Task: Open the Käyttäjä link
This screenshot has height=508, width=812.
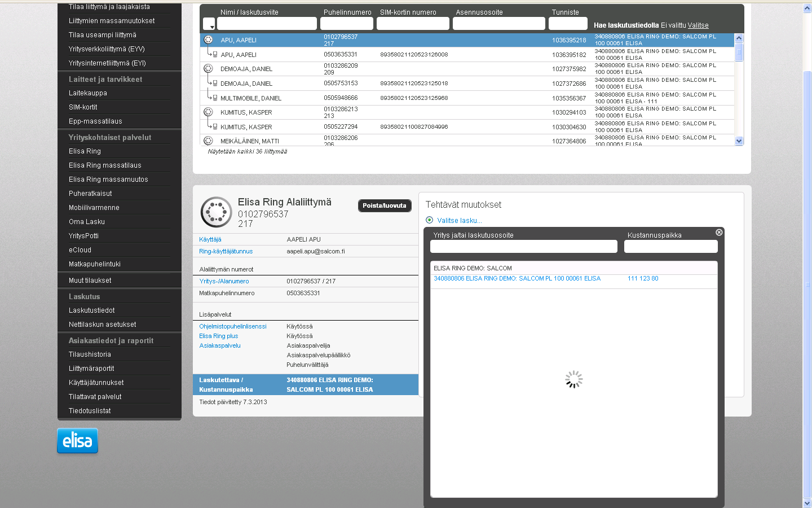Action: tap(210, 239)
